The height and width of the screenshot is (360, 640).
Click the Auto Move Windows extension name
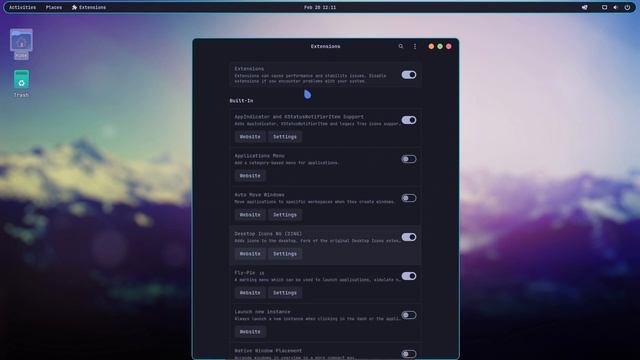tap(260, 195)
